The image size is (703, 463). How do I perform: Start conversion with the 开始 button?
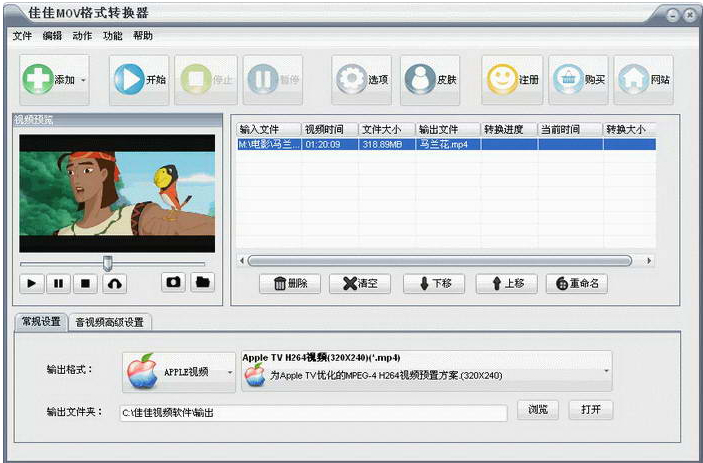point(139,80)
